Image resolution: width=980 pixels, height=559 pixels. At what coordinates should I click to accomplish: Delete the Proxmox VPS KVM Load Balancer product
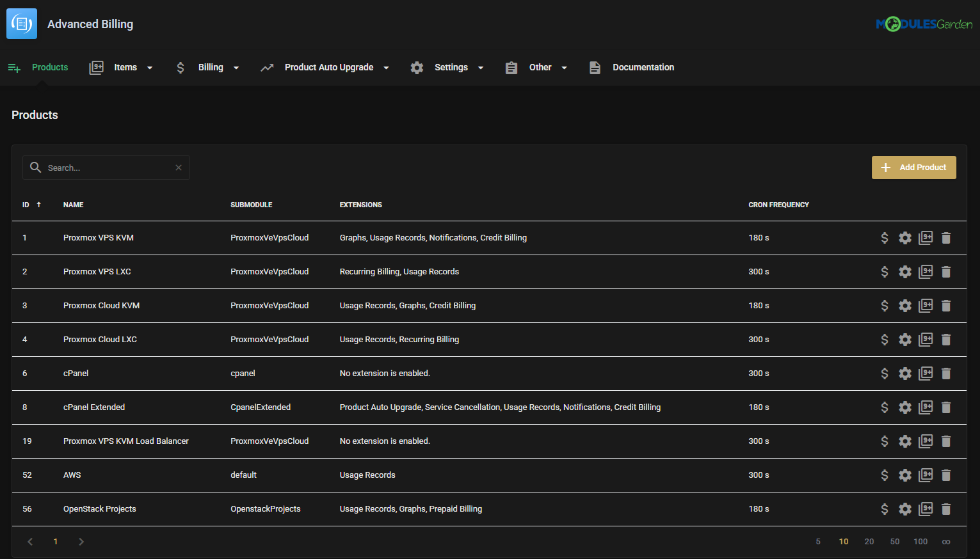[x=946, y=441]
